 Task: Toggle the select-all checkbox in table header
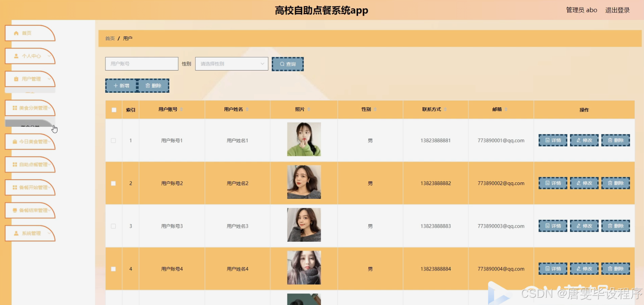114,110
